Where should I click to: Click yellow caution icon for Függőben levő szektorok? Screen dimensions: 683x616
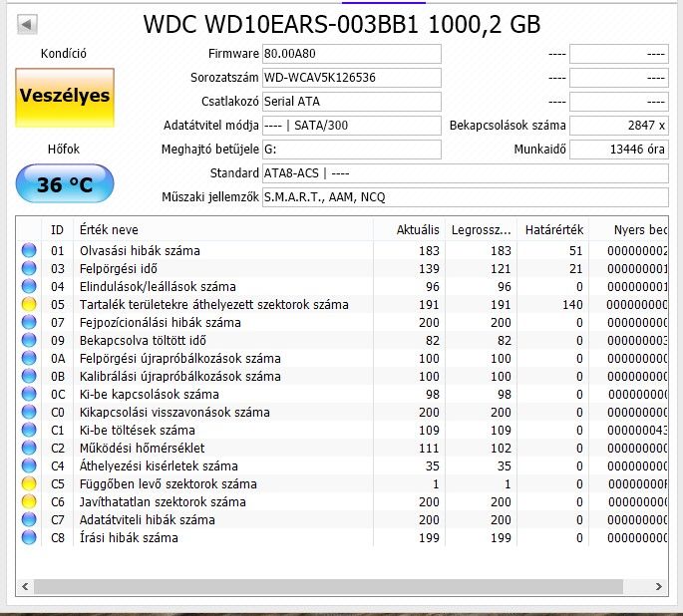[29, 483]
